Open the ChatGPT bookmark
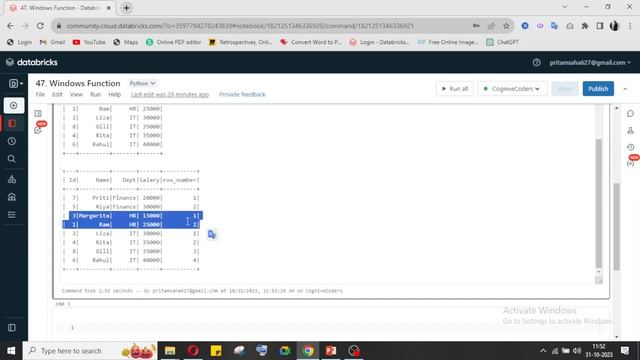Viewport: 640px width, 360px height. pyautogui.click(x=502, y=42)
